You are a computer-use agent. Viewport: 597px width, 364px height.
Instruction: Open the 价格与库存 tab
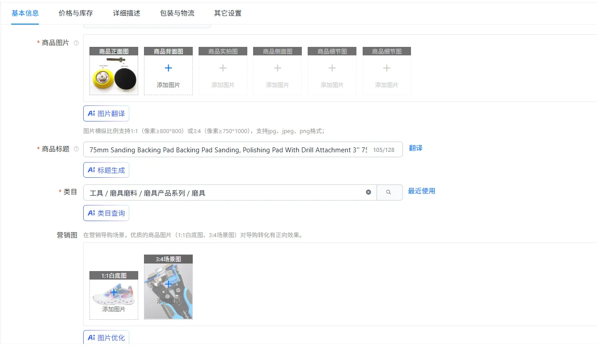76,13
